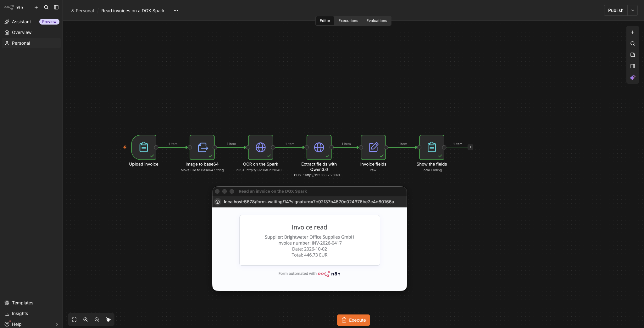This screenshot has width=644, height=328.
Task: Open search from the sidebar magnifier icon
Action: (x=46, y=7)
